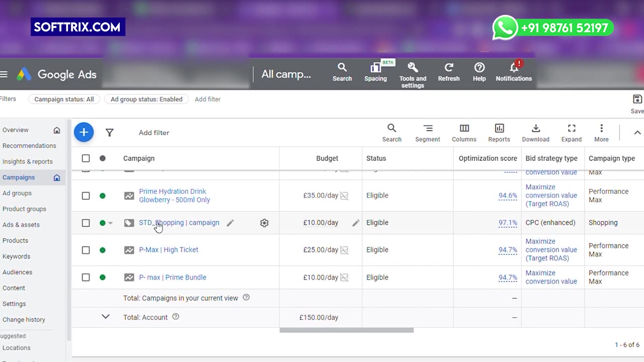Viewport: 644px width, 362px height.
Task: Open P- max | Prime Bundle campaign
Action: [x=173, y=277]
